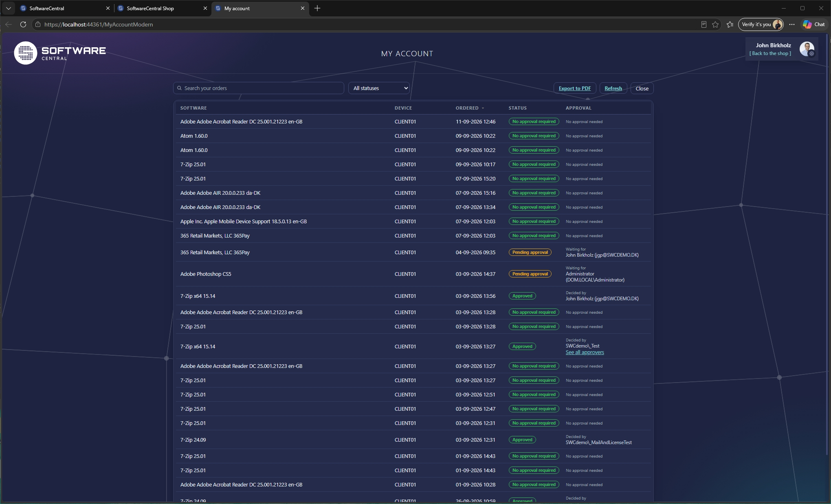Image resolution: width=831 pixels, height=504 pixels.
Task: Click the Close button in My Account
Action: pos(642,88)
